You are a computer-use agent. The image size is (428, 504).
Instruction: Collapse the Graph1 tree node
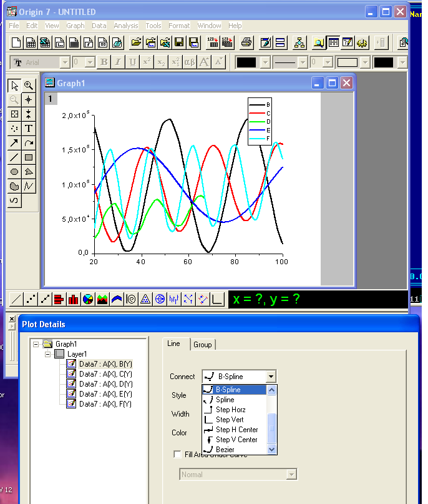coord(36,344)
